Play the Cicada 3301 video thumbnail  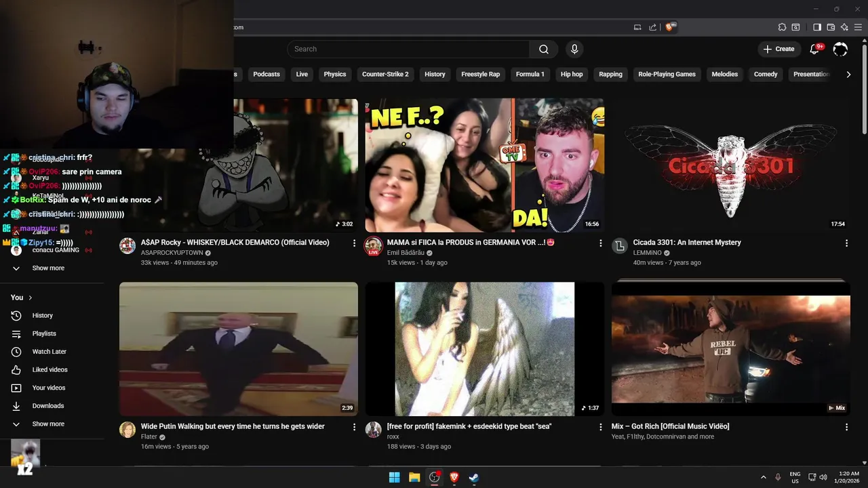pos(730,165)
